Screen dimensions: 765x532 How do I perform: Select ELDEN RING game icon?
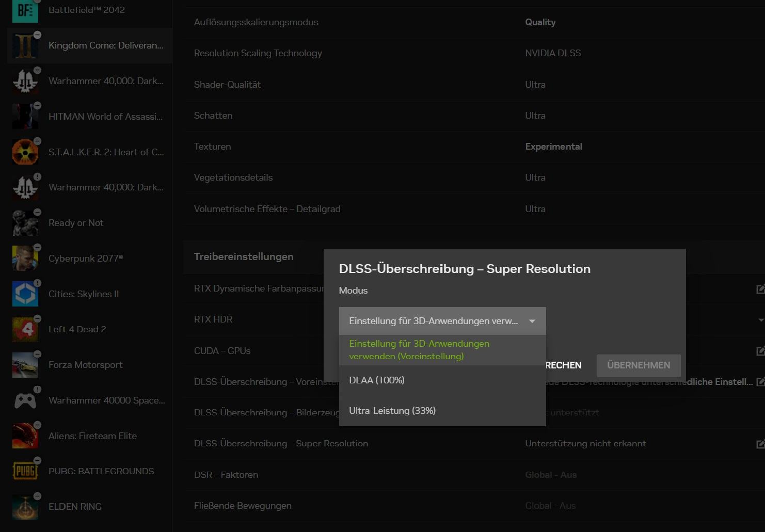(x=25, y=507)
